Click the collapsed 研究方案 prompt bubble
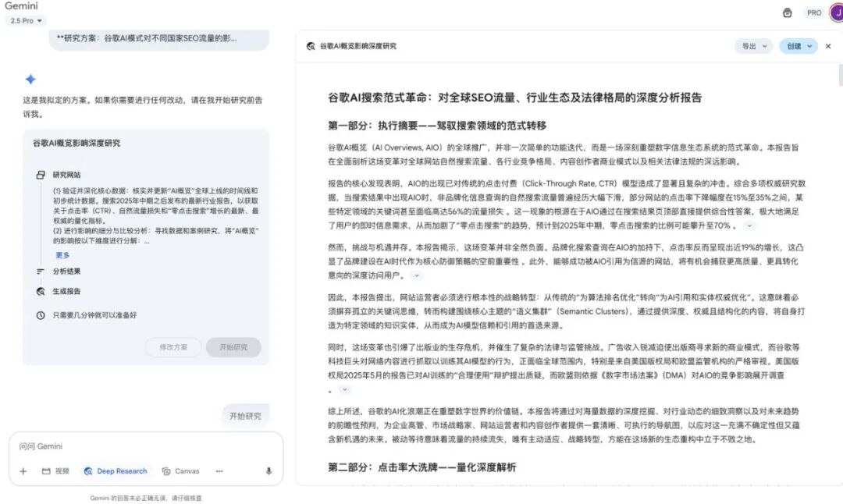Image resolution: width=843 pixels, height=504 pixels. (159, 39)
